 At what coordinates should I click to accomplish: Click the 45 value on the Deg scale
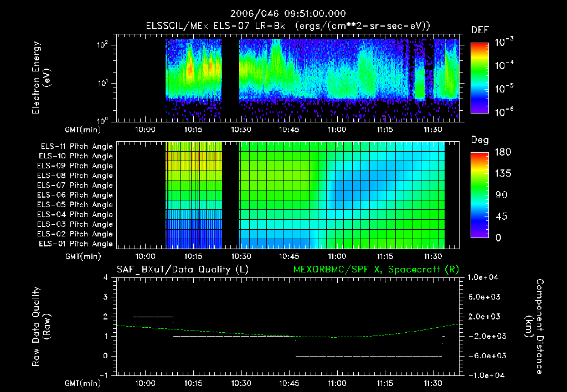pos(502,216)
